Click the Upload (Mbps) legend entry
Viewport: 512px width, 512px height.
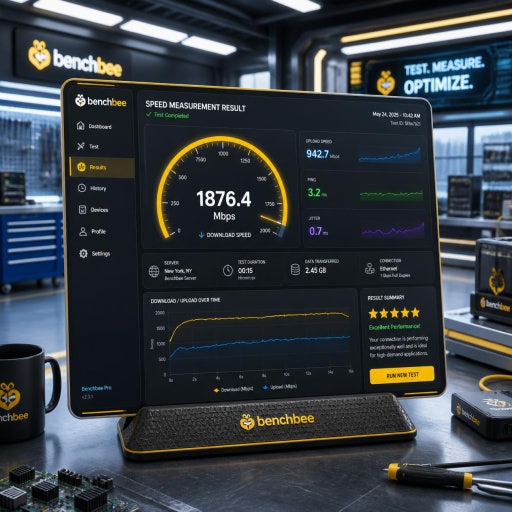point(280,387)
